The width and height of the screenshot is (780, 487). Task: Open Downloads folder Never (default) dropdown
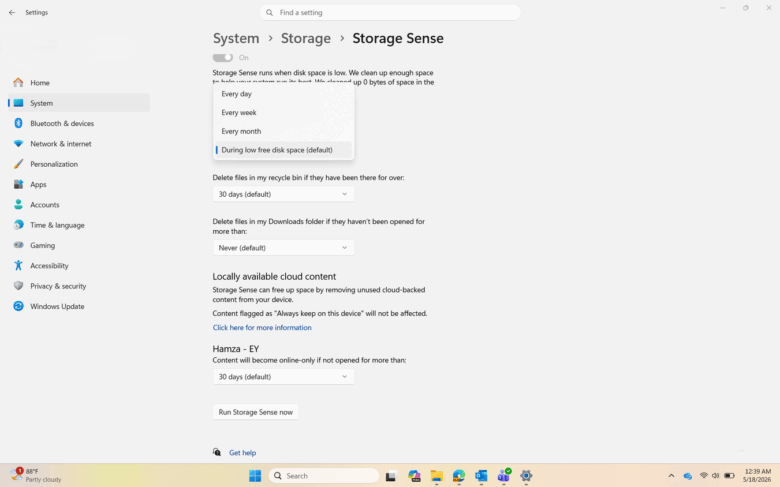click(284, 248)
